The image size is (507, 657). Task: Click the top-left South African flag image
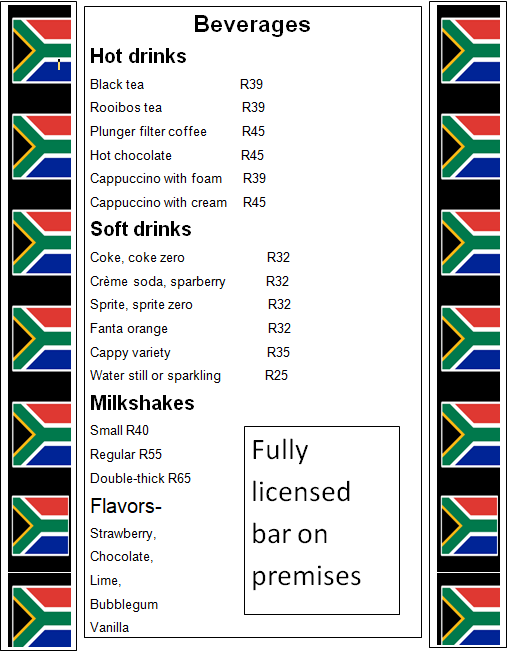[41, 50]
